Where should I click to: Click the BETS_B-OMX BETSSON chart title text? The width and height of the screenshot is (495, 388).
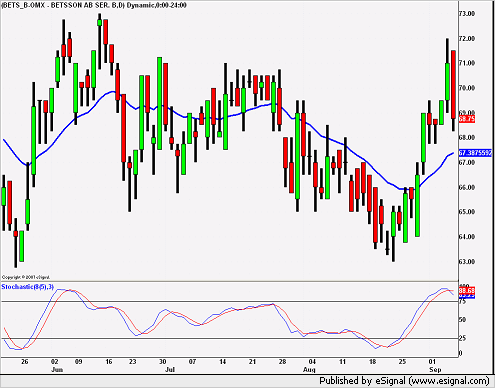(94, 5)
